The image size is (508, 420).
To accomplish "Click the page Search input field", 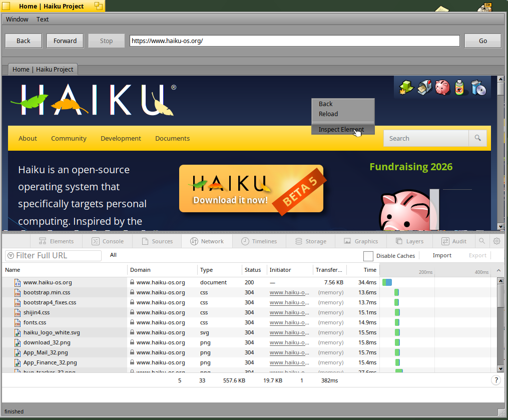I will click(x=426, y=138).
